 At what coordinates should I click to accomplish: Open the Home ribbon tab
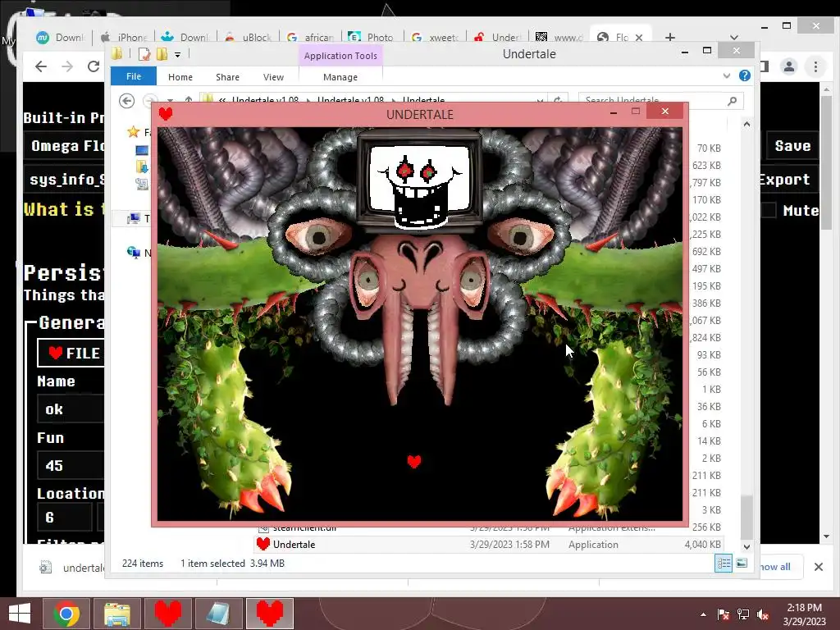(x=180, y=77)
